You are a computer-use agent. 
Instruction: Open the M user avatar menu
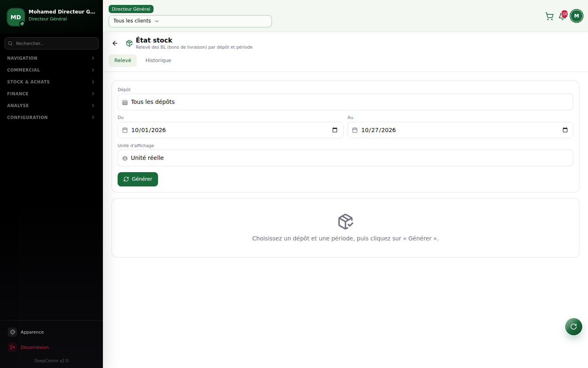[x=577, y=16]
